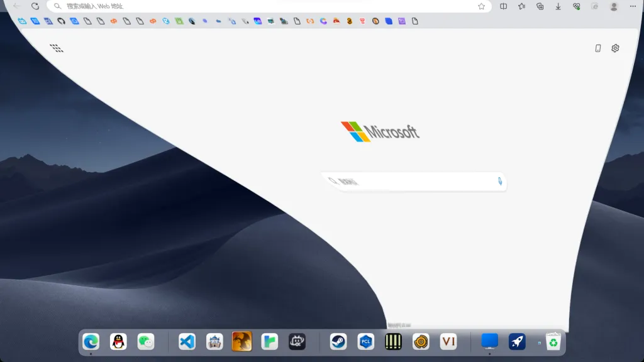Open the Favorites list icon
The height and width of the screenshot is (362, 644).
coord(521,6)
